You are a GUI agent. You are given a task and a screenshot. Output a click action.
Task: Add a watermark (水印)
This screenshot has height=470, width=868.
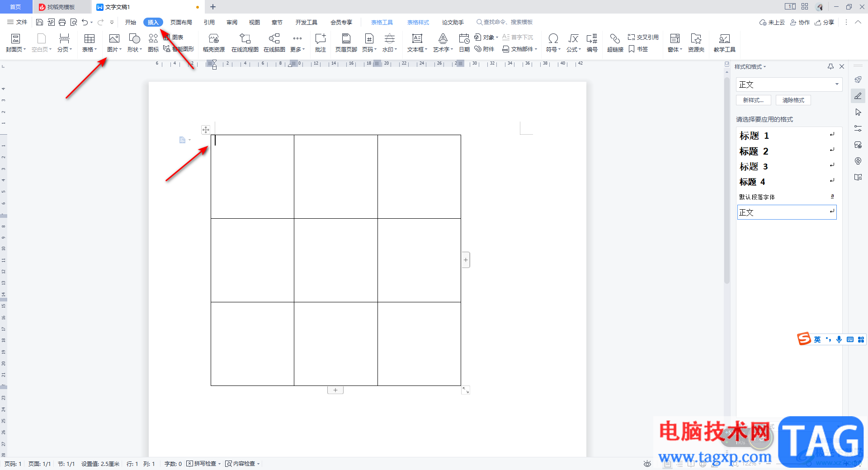(x=389, y=43)
